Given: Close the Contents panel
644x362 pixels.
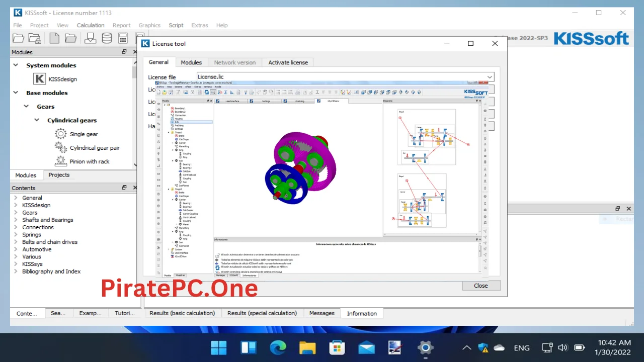Looking at the screenshot, I should 134,188.
